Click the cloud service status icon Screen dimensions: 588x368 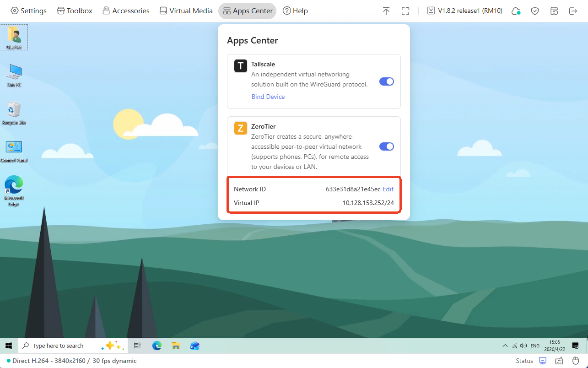(516, 11)
